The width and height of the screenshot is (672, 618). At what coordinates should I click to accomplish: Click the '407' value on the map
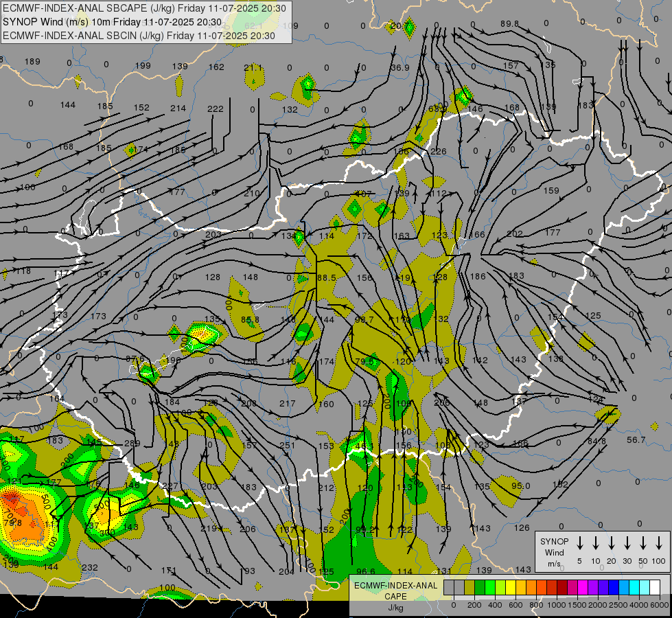click(363, 194)
